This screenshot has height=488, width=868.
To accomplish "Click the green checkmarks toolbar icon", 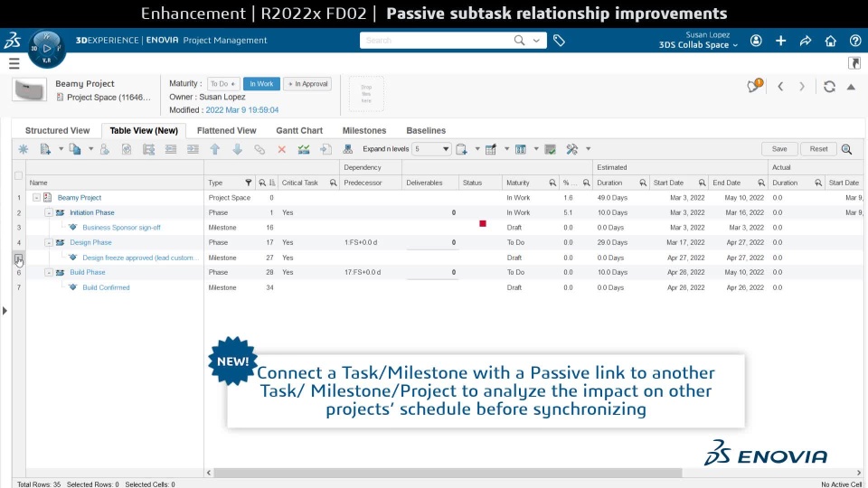I will (304, 149).
